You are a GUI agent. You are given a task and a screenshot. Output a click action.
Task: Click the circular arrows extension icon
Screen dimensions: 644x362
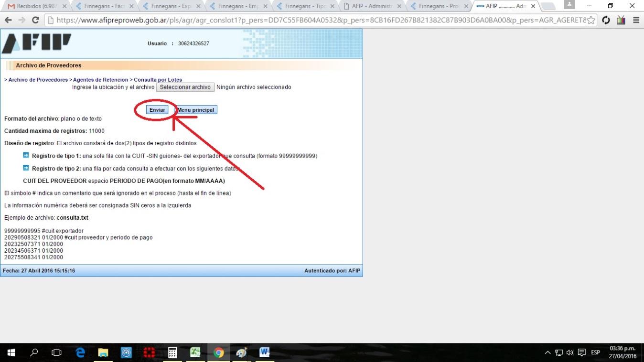pos(606,20)
